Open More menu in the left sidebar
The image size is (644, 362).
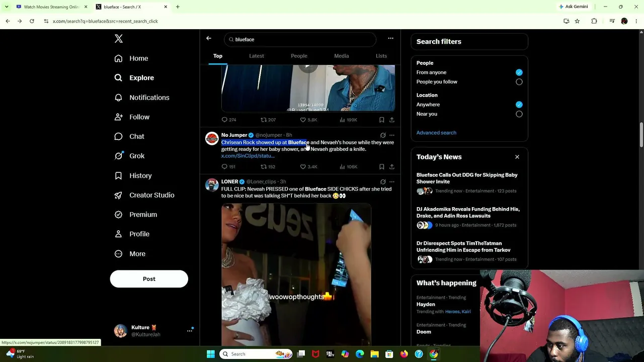[x=130, y=254]
